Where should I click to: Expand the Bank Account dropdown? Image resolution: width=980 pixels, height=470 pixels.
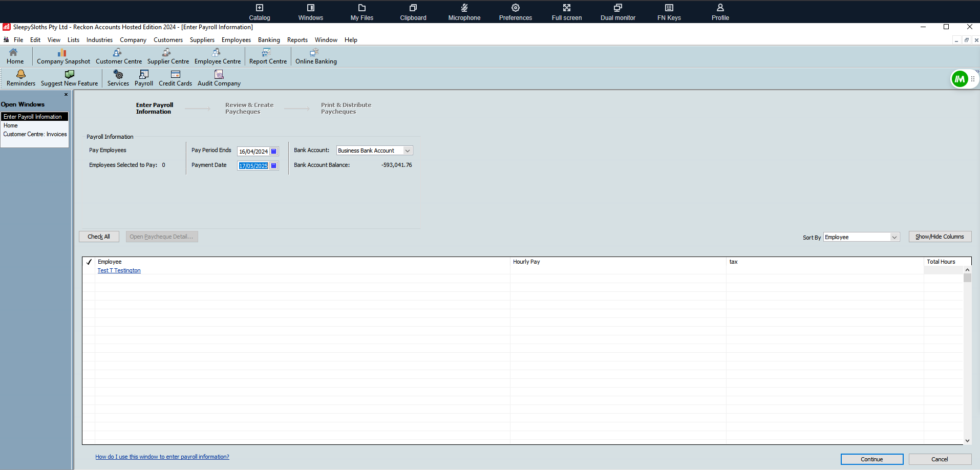click(x=408, y=151)
